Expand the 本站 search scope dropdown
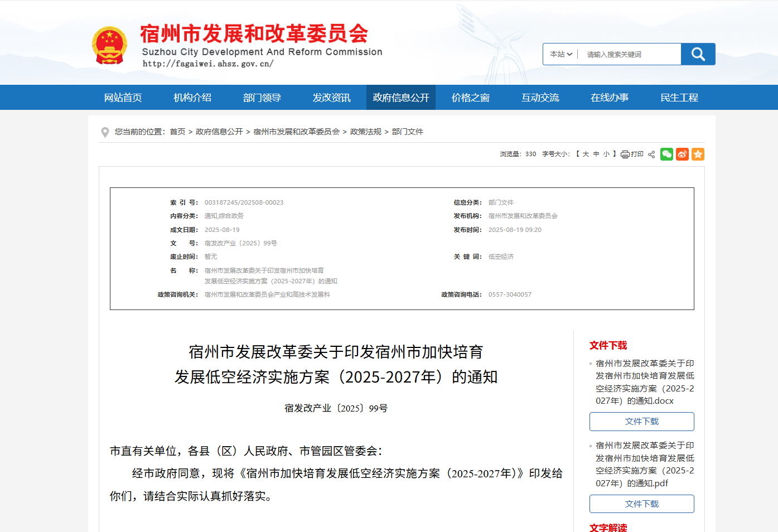The image size is (778, 532). [560, 55]
